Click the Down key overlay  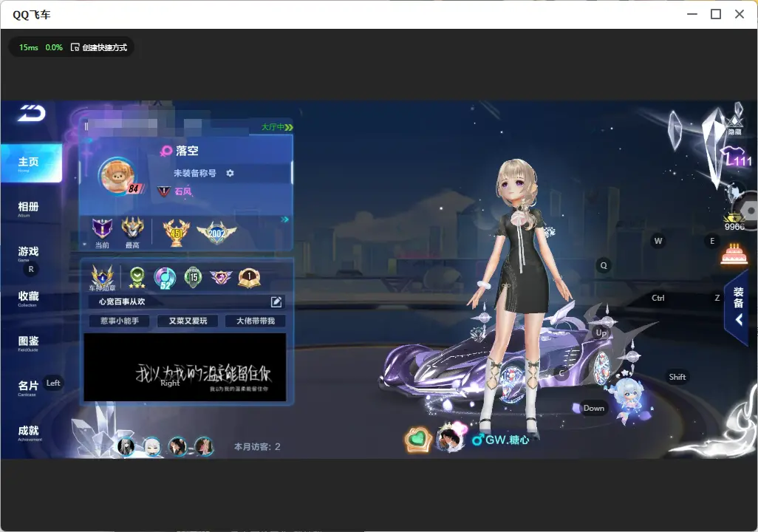tap(594, 408)
